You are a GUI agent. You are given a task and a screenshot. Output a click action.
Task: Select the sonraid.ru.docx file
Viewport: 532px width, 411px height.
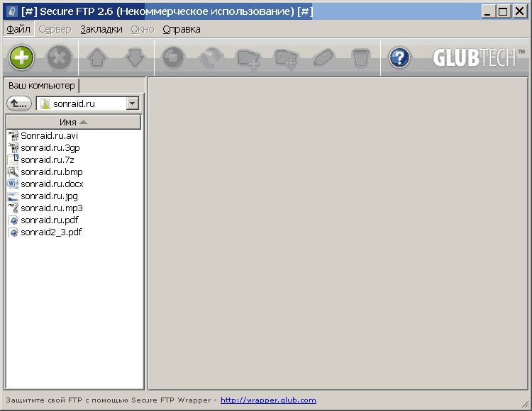pos(51,184)
